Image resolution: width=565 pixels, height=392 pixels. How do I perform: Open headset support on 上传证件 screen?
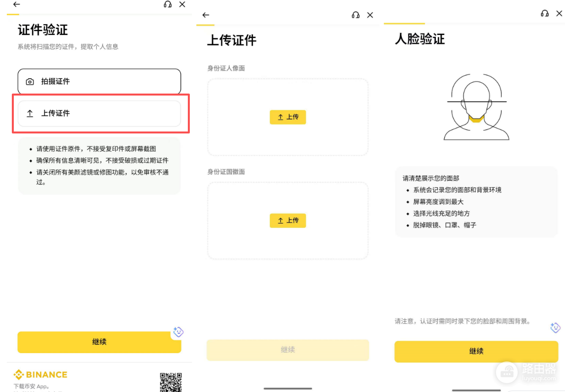coord(355,15)
